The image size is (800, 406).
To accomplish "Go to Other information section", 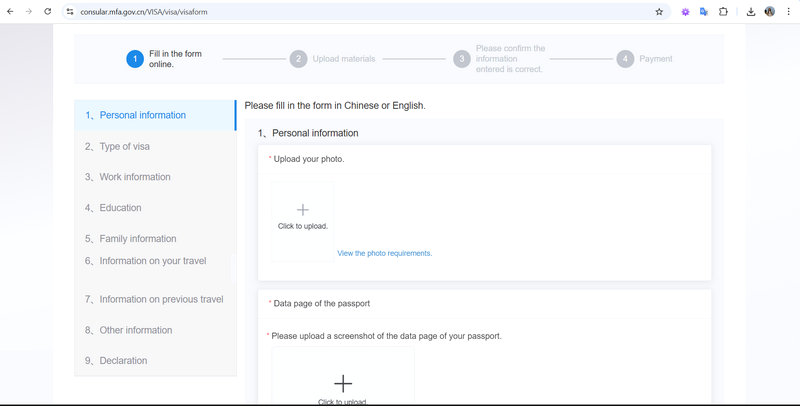I will pos(155,330).
